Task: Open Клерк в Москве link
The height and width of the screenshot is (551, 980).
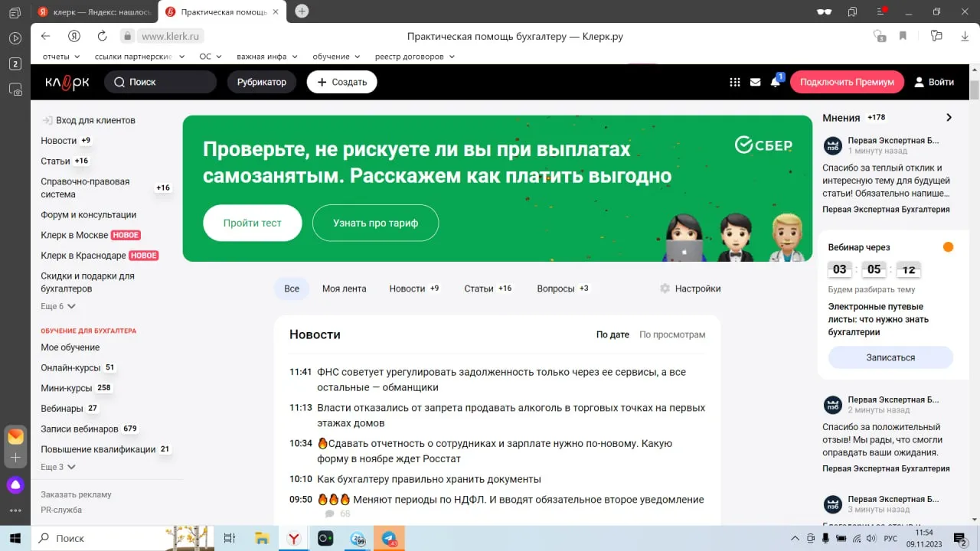Action: point(74,235)
